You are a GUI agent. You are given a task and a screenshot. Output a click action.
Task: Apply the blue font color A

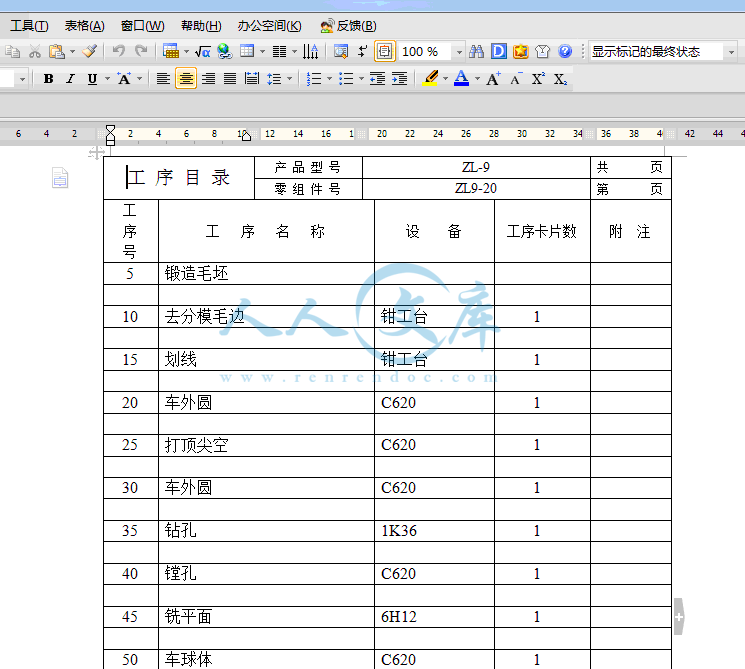coord(461,78)
